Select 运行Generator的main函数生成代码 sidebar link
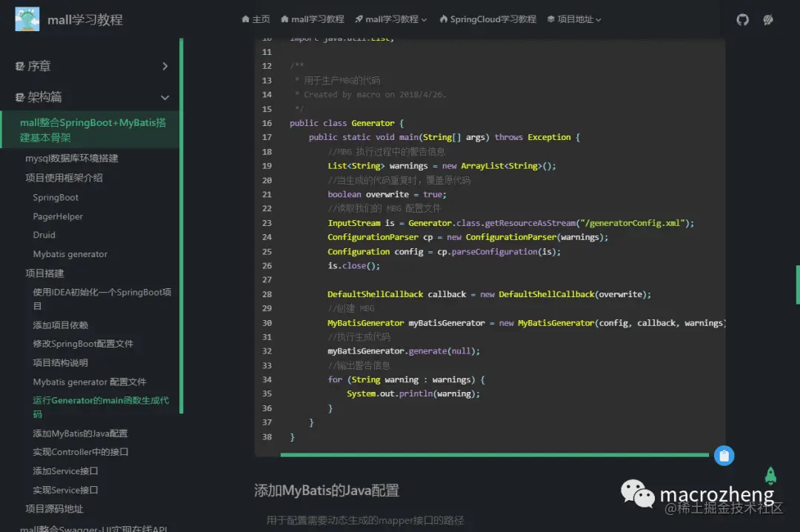Image resolution: width=800 pixels, height=532 pixels. point(101,408)
